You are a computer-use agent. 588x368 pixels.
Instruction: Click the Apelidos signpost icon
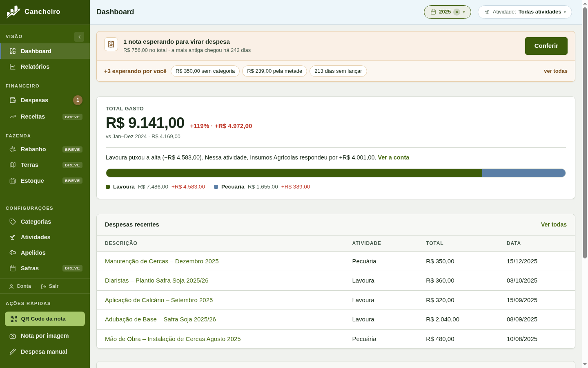[13, 253]
